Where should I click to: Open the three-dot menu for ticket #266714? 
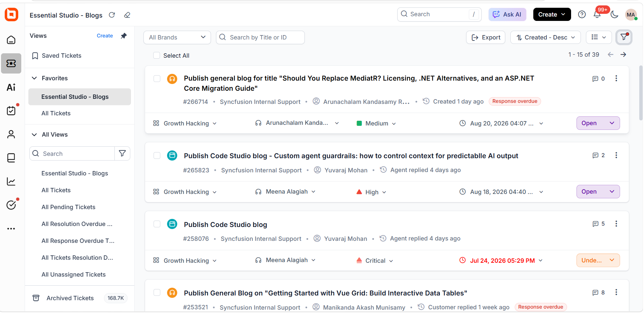616,78
